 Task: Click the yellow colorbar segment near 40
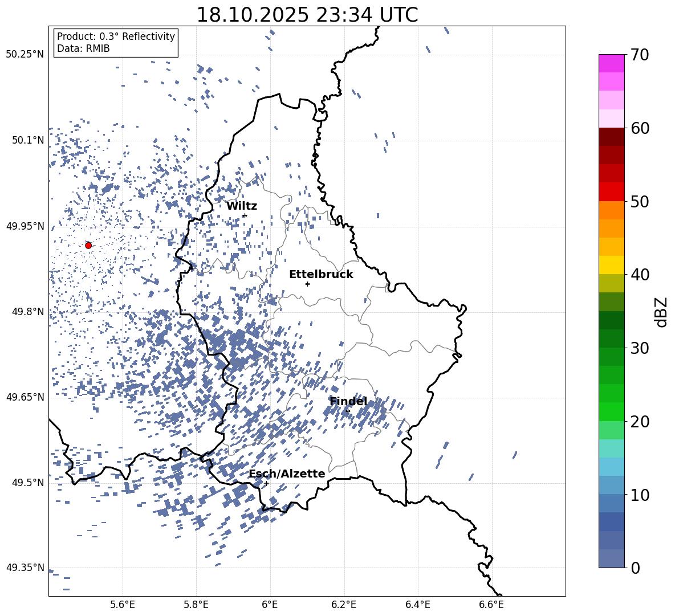click(x=612, y=265)
